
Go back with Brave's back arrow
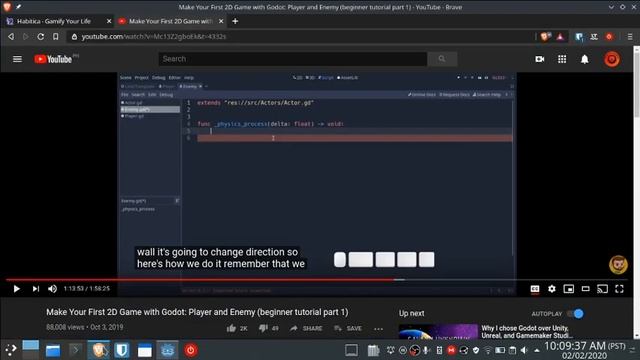point(11,36)
